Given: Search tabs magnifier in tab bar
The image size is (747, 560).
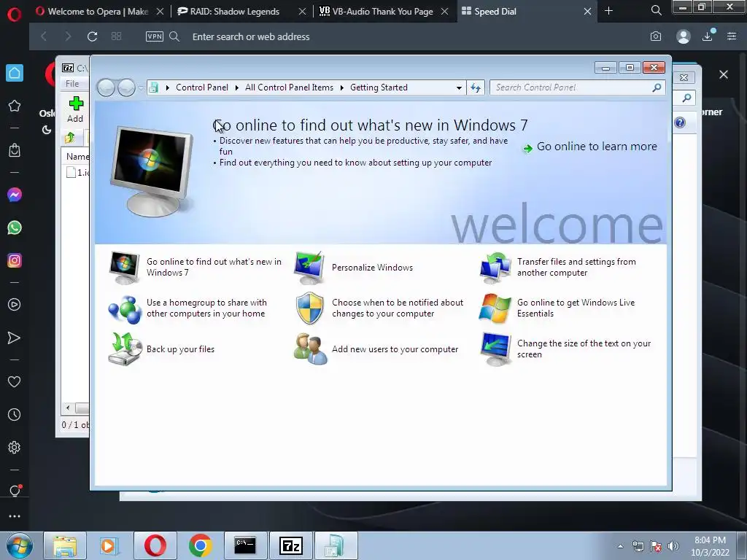Looking at the screenshot, I should tap(656, 10).
